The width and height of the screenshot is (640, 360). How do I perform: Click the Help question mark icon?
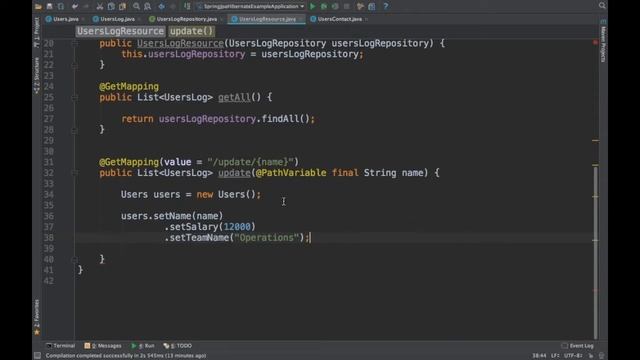click(385, 6)
